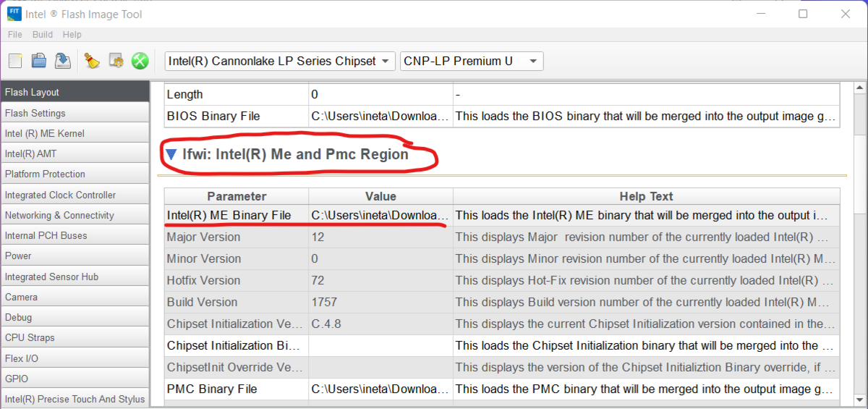Open build settings gear icon
The height and width of the screenshot is (409, 868).
point(116,61)
